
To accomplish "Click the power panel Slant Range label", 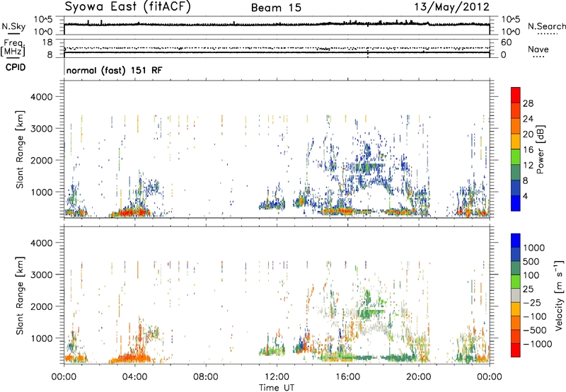I will point(20,149).
